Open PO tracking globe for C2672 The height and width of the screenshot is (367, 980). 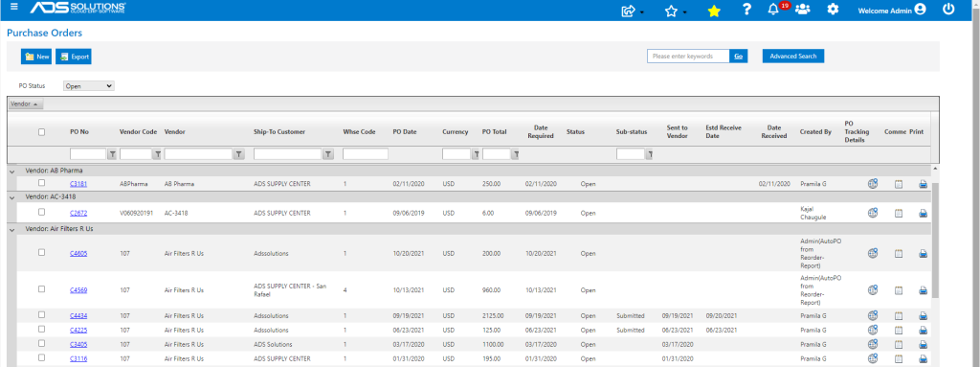873,213
